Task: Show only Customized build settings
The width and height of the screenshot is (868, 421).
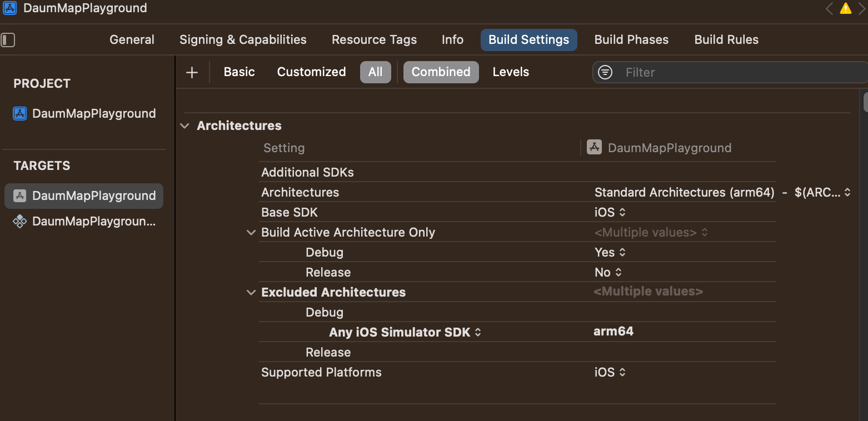Action: (311, 72)
